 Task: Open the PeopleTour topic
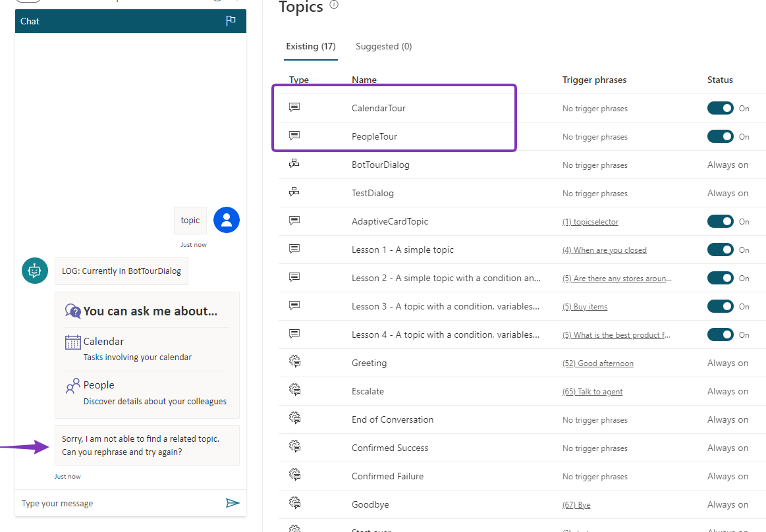coord(374,136)
